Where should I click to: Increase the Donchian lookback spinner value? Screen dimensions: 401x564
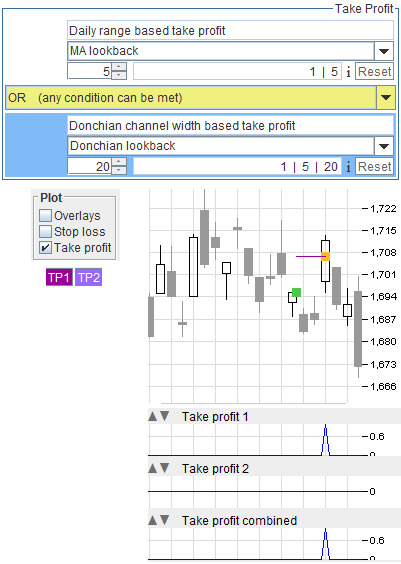coord(119,162)
